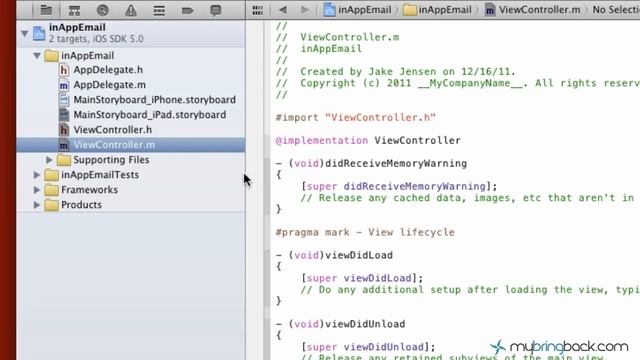
Task: Select AppDelegate.m in the navigator
Action: (x=109, y=85)
